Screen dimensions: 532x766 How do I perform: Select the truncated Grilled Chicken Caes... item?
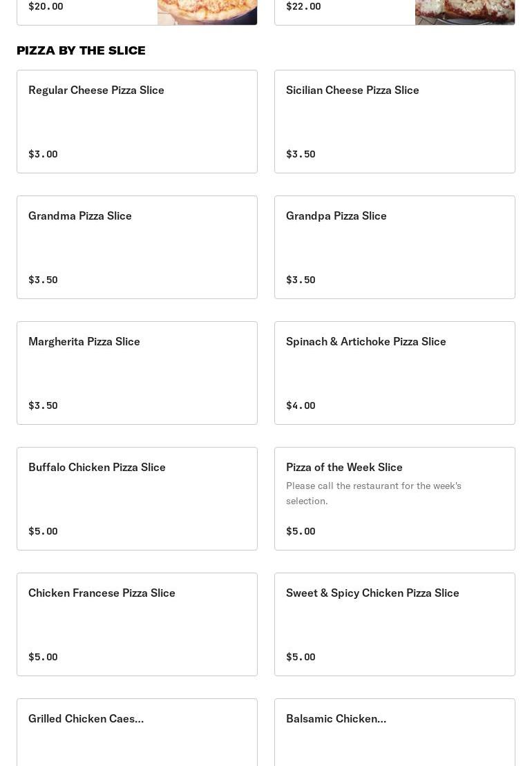pyautogui.click(x=137, y=732)
